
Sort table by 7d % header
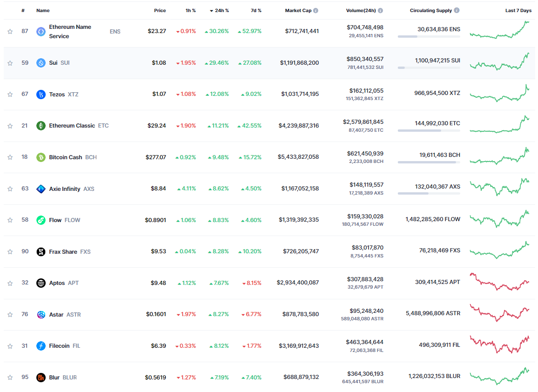256,11
